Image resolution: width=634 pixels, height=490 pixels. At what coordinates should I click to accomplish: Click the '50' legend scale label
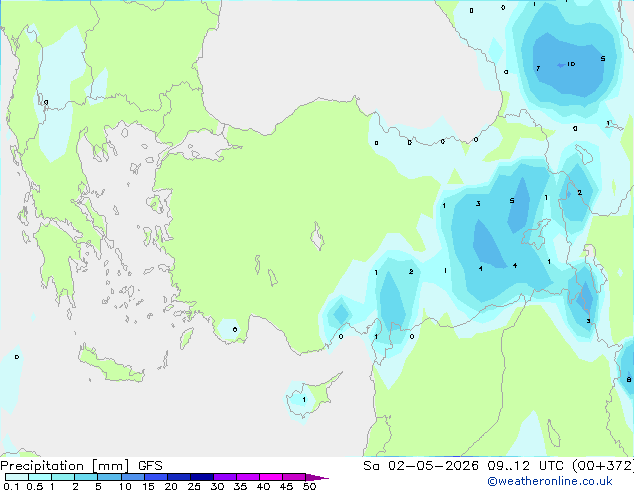[309, 486]
